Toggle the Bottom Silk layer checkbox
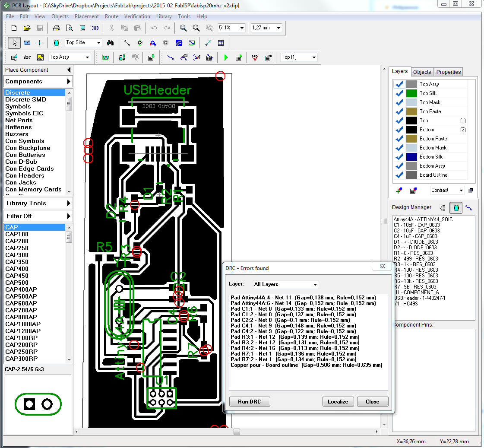The height and width of the screenshot is (448, 484). [x=399, y=157]
